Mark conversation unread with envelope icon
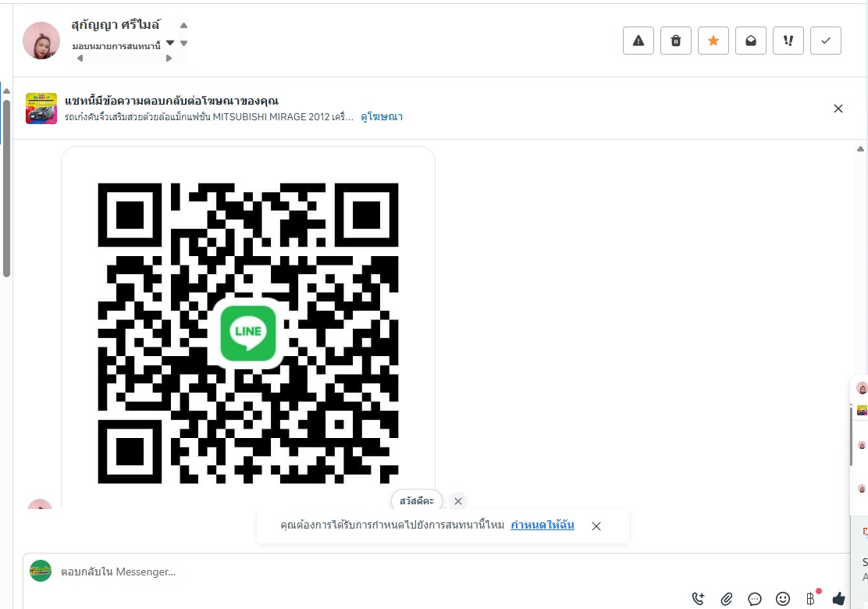Viewport: 868px width, 609px height. (x=751, y=41)
